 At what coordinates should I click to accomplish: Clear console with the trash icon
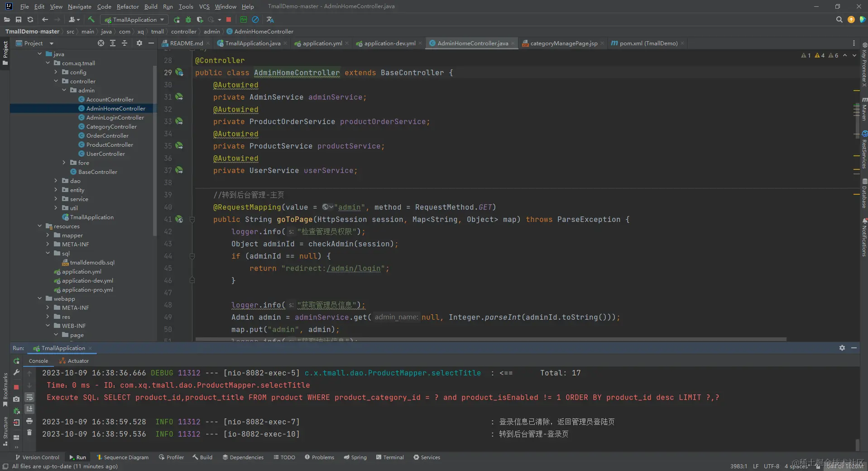coord(29,433)
